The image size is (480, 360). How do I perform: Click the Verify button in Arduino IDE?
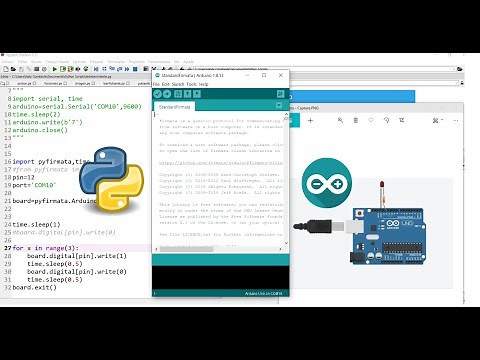[157, 94]
